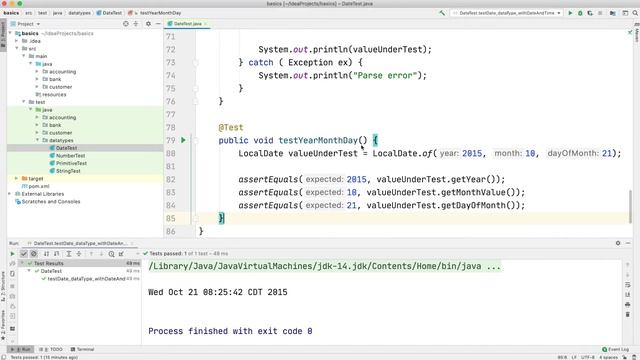
Task: Expand the target folder
Action: point(17,178)
